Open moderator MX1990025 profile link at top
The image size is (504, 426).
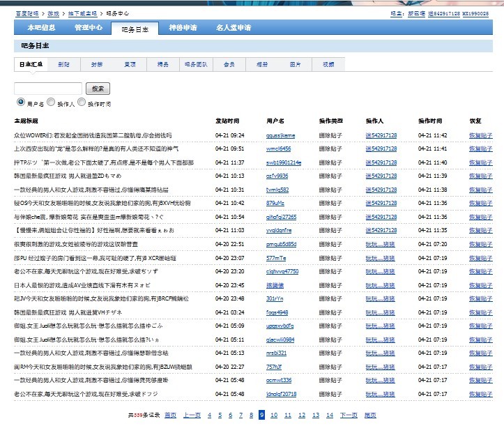(x=475, y=13)
